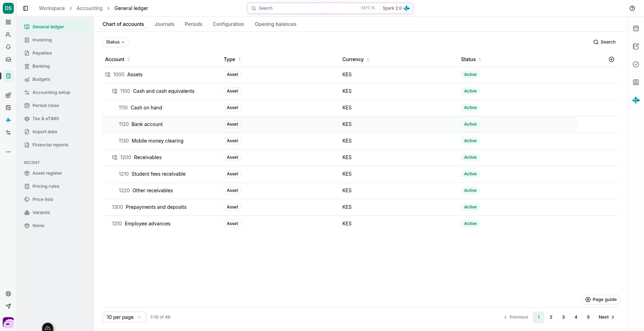
Task: Toggle the sidebar panel icon
Action: pos(26,8)
